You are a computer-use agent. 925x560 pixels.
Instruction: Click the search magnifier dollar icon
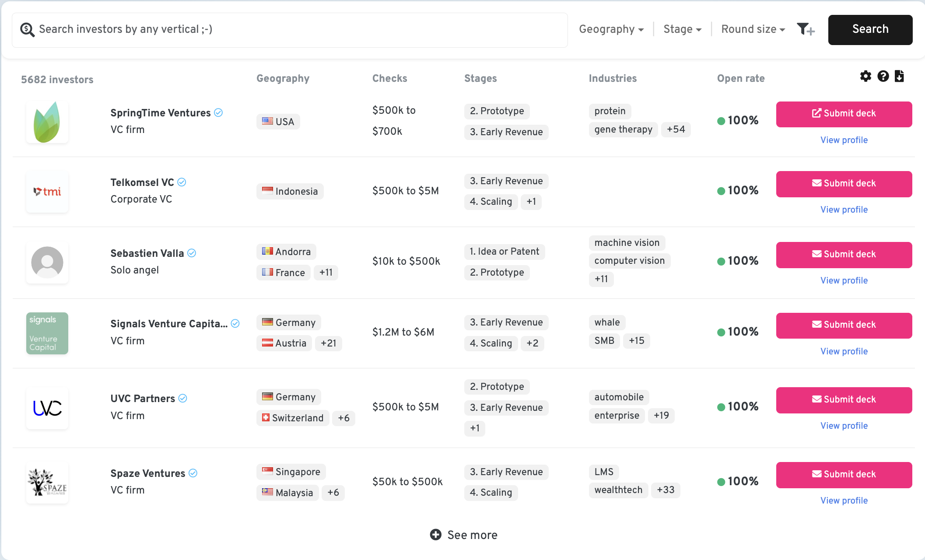click(27, 30)
